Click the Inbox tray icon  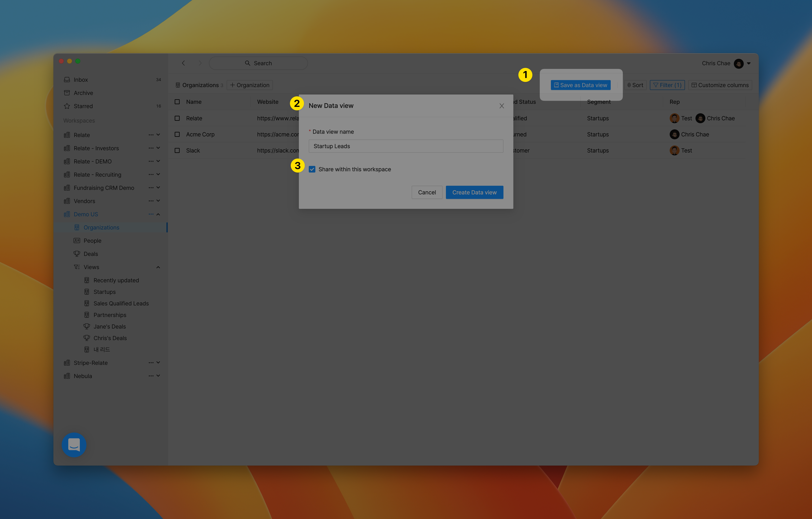(67, 80)
